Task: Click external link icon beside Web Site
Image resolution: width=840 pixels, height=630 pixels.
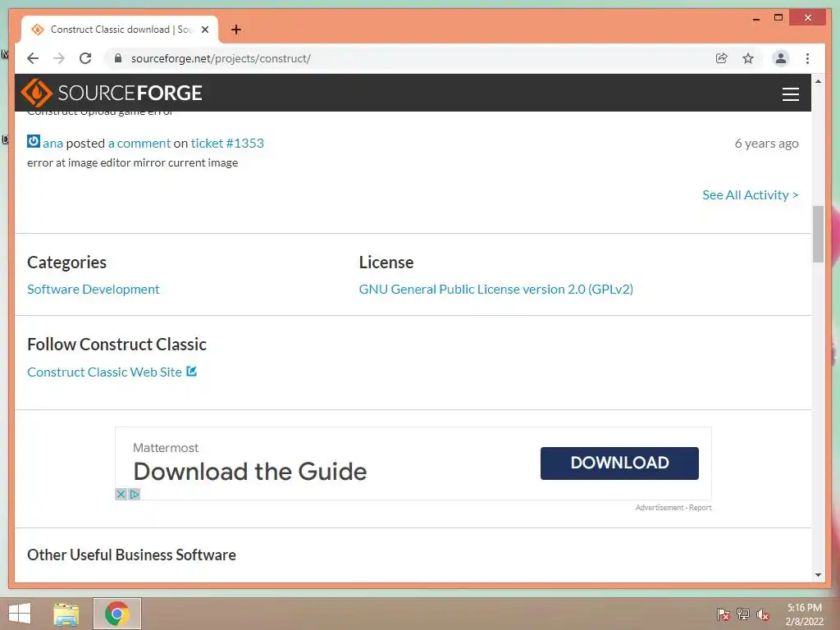Action: (191, 371)
